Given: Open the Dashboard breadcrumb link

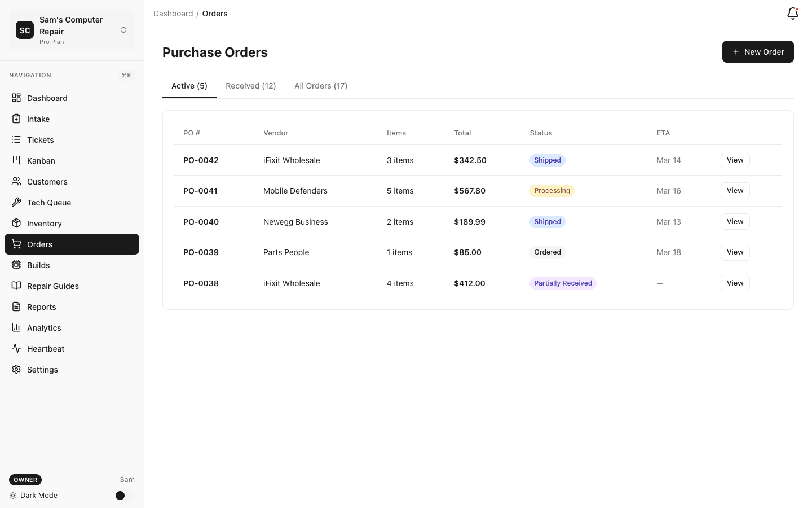Looking at the screenshot, I should click(x=173, y=13).
